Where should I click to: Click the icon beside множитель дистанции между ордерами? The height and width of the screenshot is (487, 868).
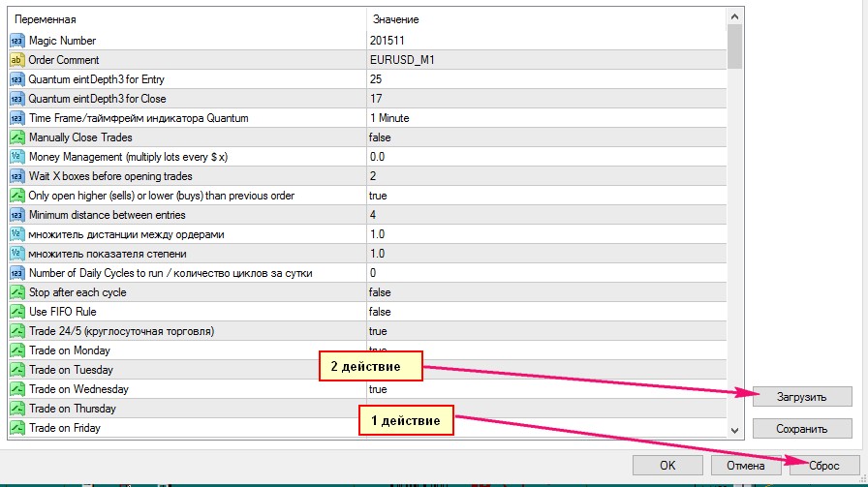pos(17,234)
